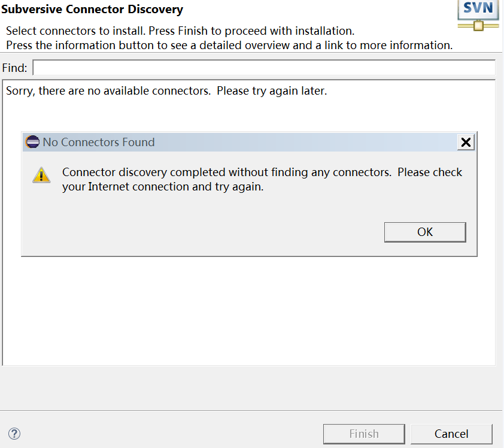Click OK in No Connectors Found dialog
This screenshot has width=504, height=448.
coord(425,232)
